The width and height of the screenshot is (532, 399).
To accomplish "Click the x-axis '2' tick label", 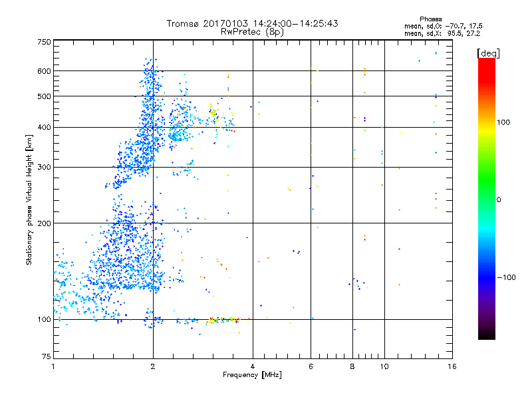I will (153, 366).
